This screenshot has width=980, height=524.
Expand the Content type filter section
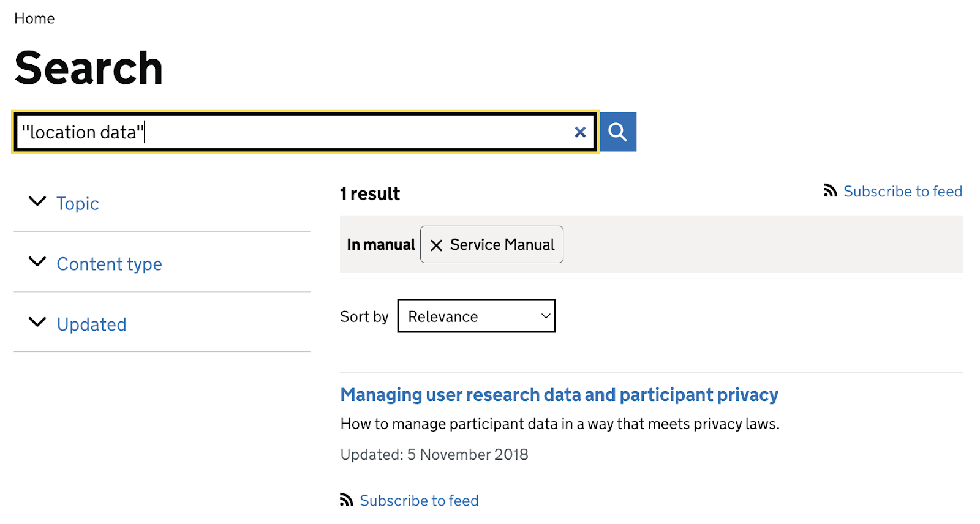coord(109,264)
